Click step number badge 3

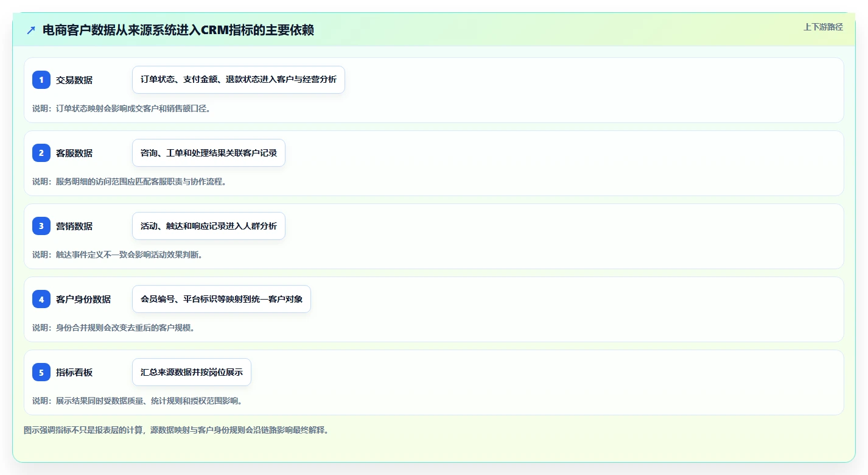click(41, 226)
